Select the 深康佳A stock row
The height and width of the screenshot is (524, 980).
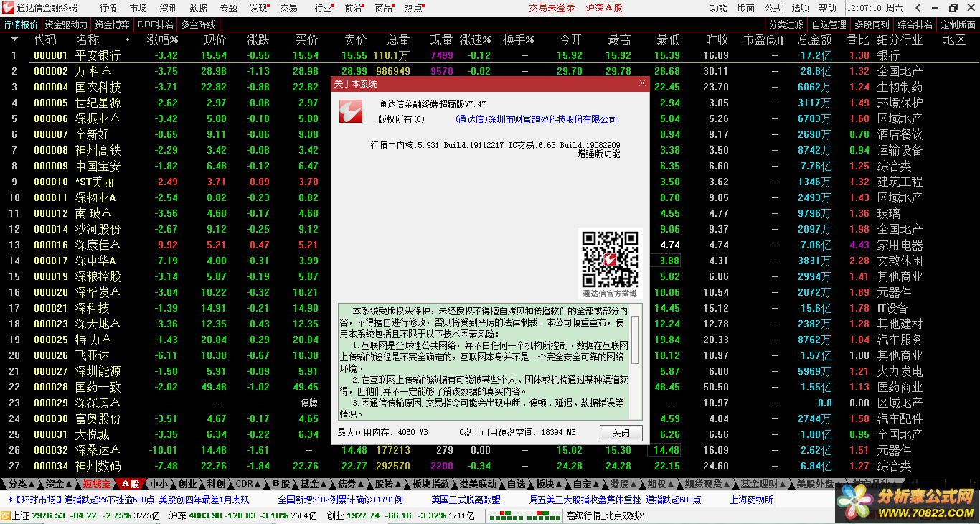tap(490, 245)
